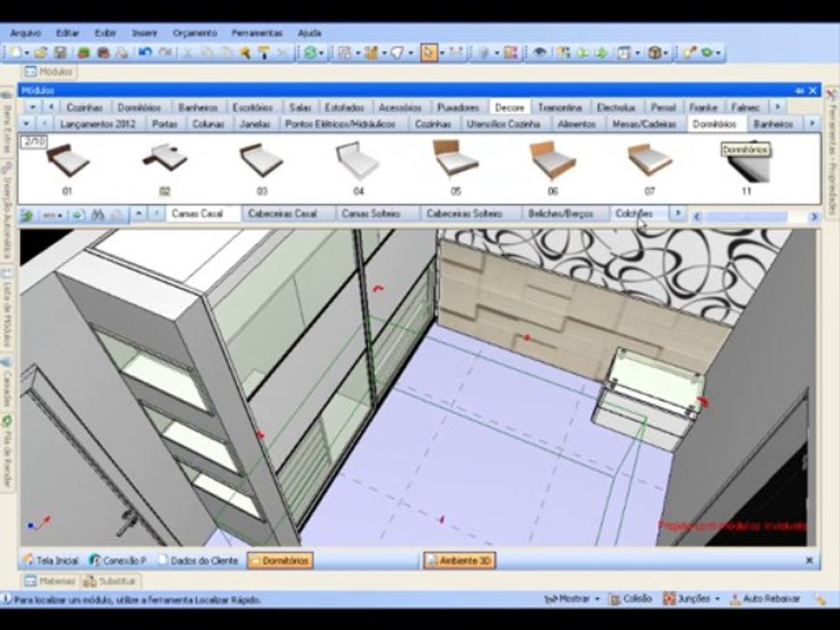Switch to the Colchões tab
Viewport: 840px width, 630px height.
click(633, 213)
